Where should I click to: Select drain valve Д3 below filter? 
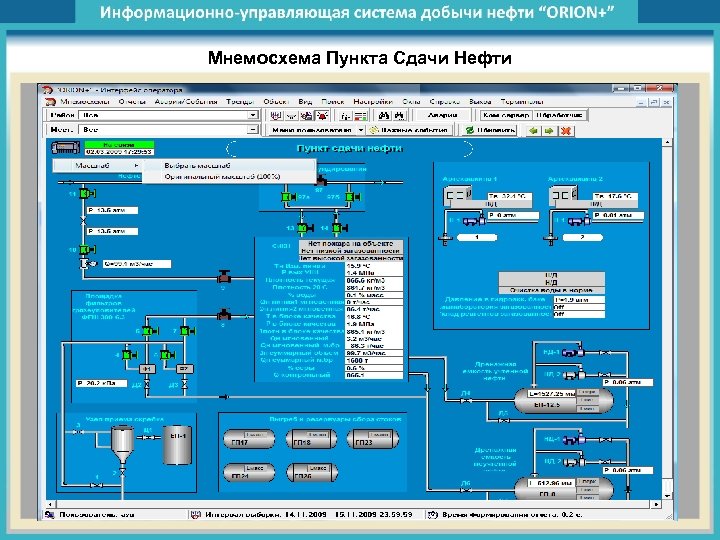pos(185,384)
